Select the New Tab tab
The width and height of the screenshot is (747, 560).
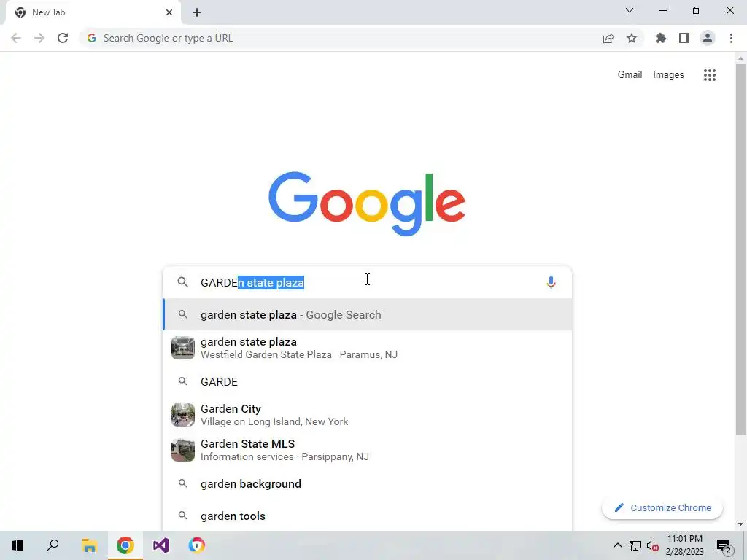point(93,12)
